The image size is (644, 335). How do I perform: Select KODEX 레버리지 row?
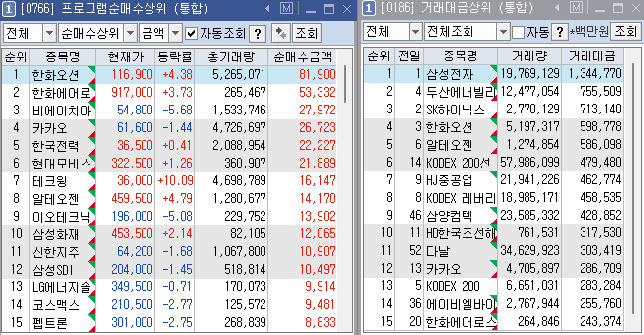pyautogui.click(x=494, y=197)
